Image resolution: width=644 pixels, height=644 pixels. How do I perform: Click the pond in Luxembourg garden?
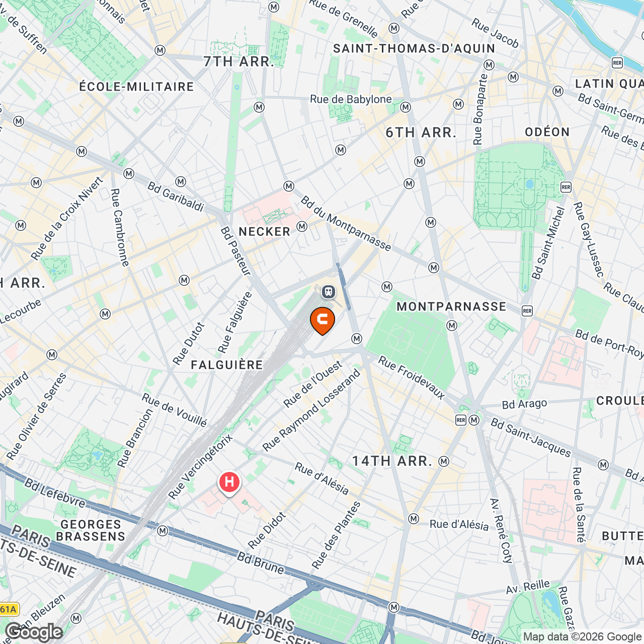pyautogui.click(x=529, y=184)
